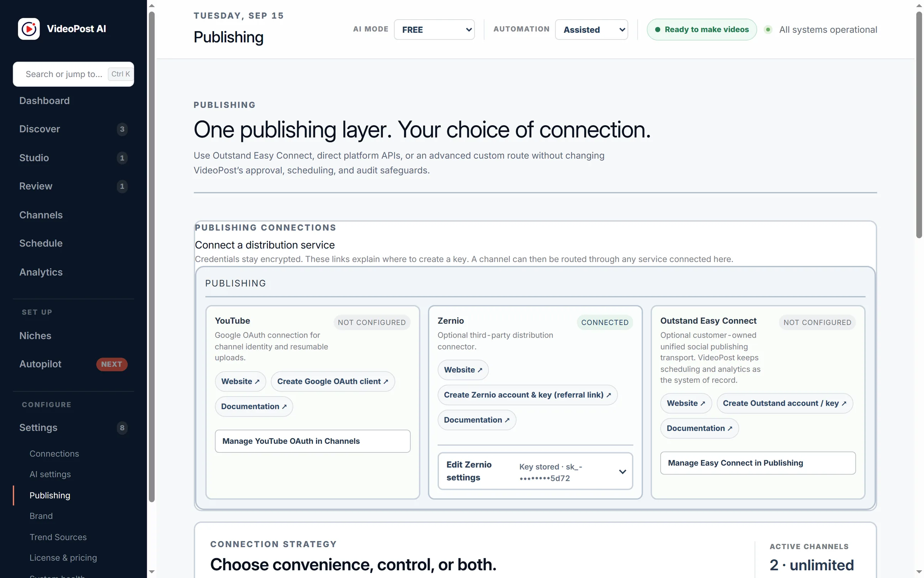Click the All systems operational text
Viewport: 924px width, 578px height.
point(828,30)
